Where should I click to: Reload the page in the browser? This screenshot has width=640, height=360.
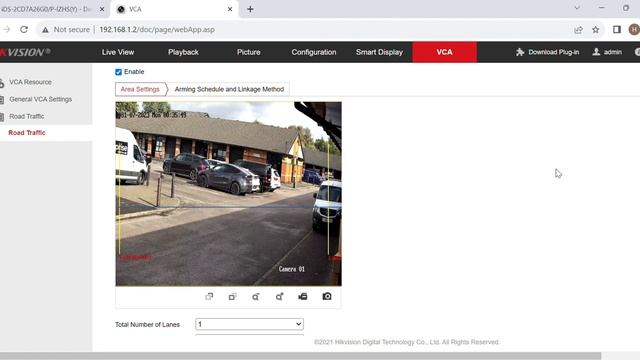coord(24,29)
